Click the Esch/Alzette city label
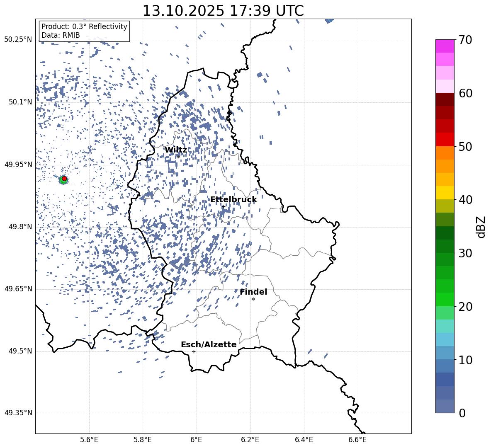The image size is (491, 448). click(x=209, y=345)
